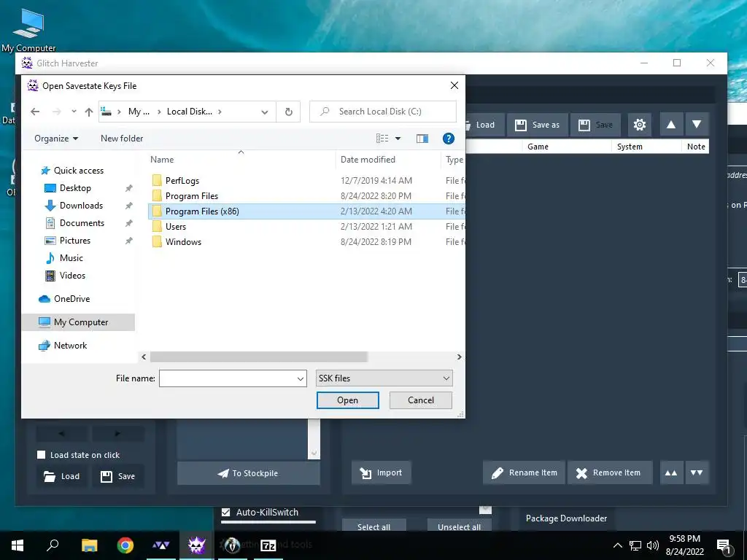Screen dimensions: 747x560
Task: Click the System column header
Action: [630, 147]
